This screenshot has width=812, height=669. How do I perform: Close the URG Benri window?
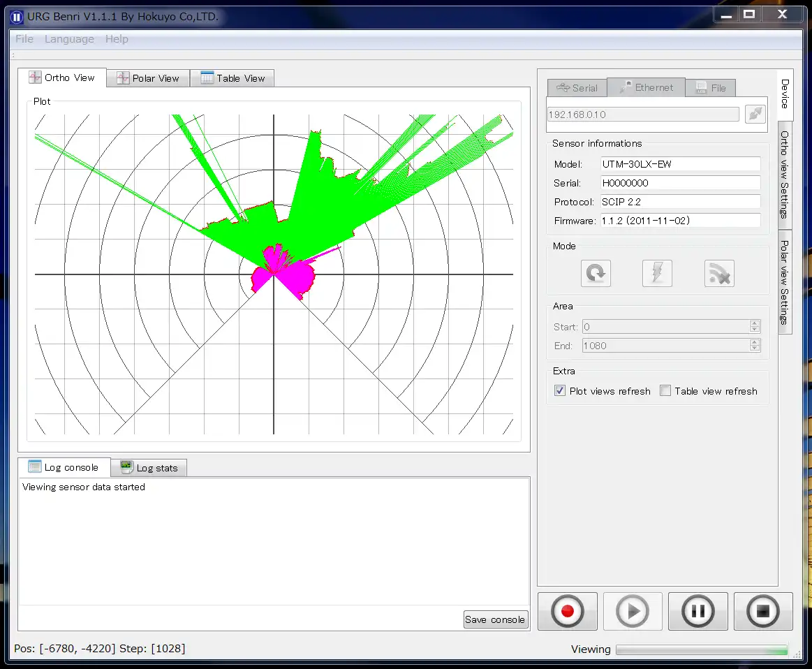coord(782,15)
